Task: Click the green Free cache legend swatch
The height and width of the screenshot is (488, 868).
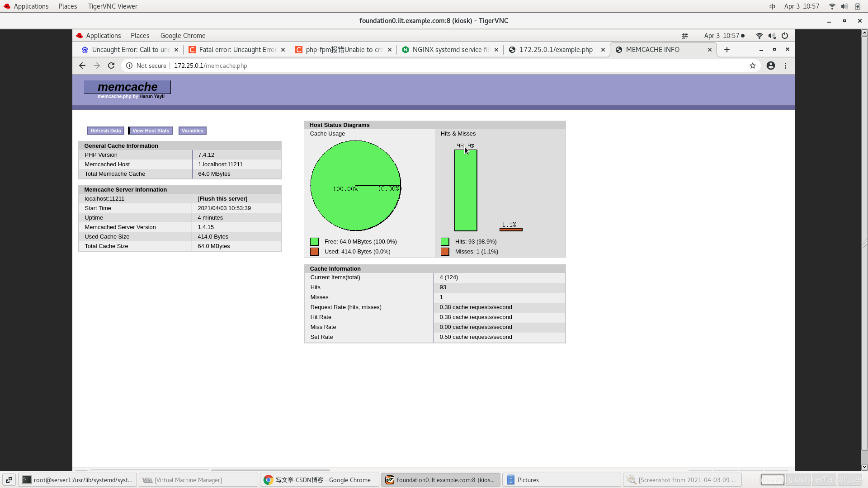Action: pos(314,242)
